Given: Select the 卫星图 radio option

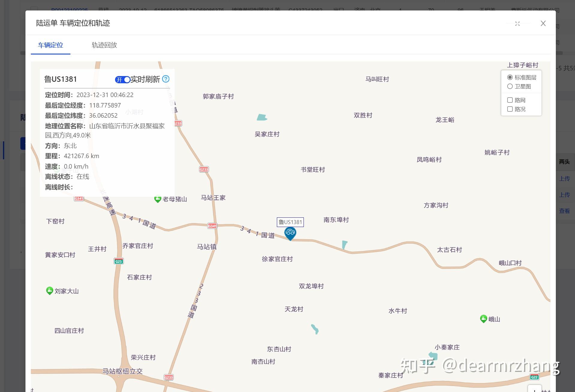Looking at the screenshot, I should [510, 86].
